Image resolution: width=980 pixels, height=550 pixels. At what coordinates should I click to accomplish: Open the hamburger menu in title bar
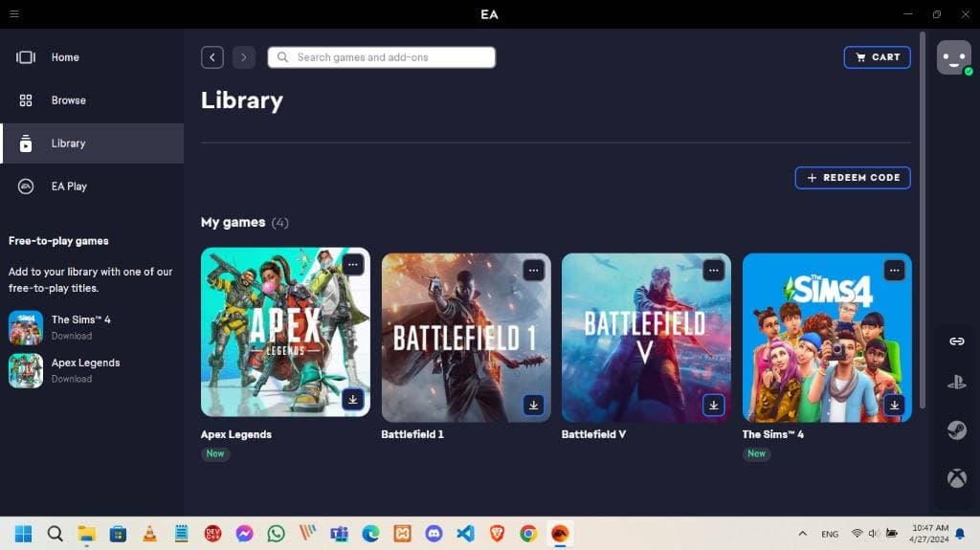(x=14, y=13)
